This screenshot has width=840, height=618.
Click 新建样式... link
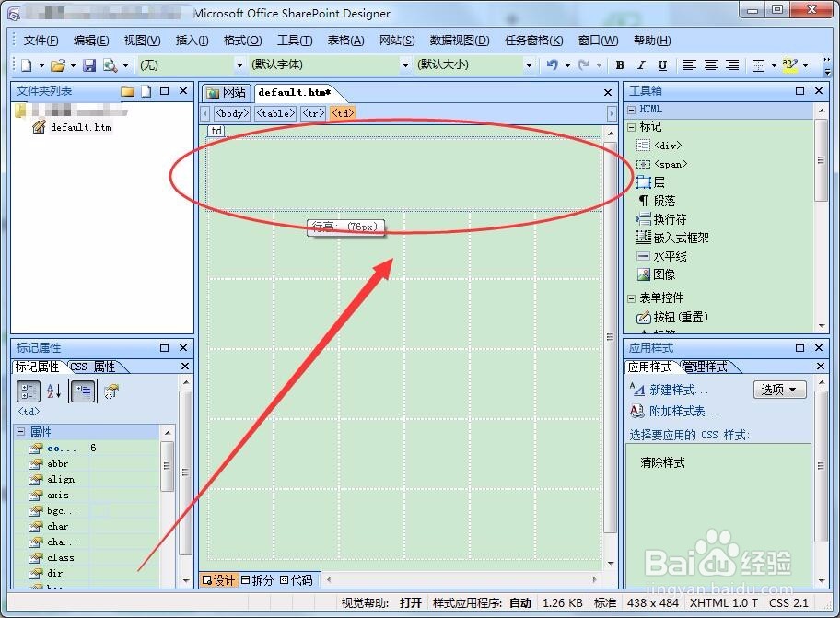(678, 390)
